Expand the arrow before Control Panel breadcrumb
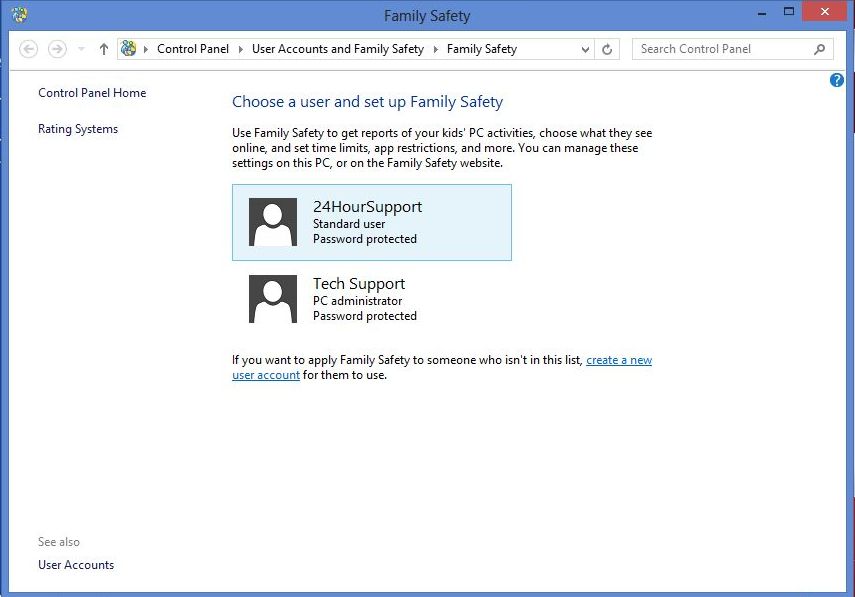 click(146, 49)
